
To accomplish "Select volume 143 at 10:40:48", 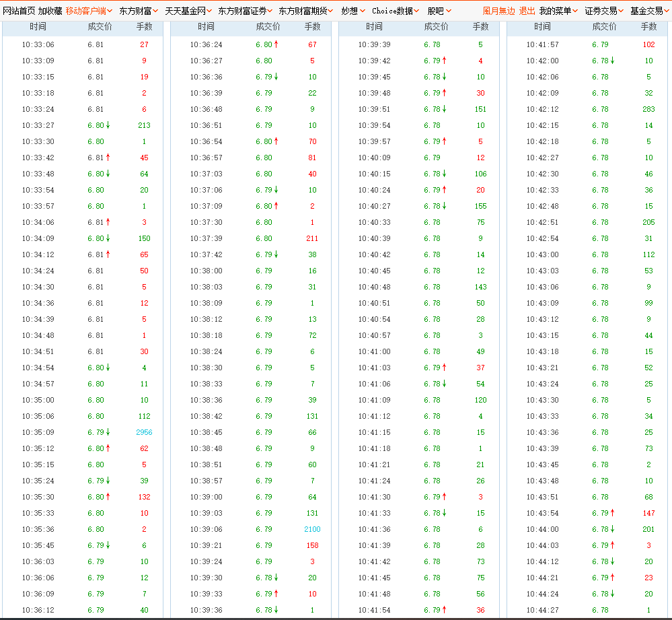I will click(x=480, y=287).
